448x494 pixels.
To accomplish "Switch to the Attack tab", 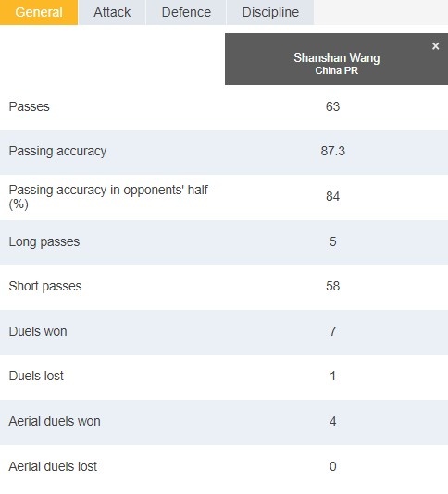I will click(x=112, y=12).
